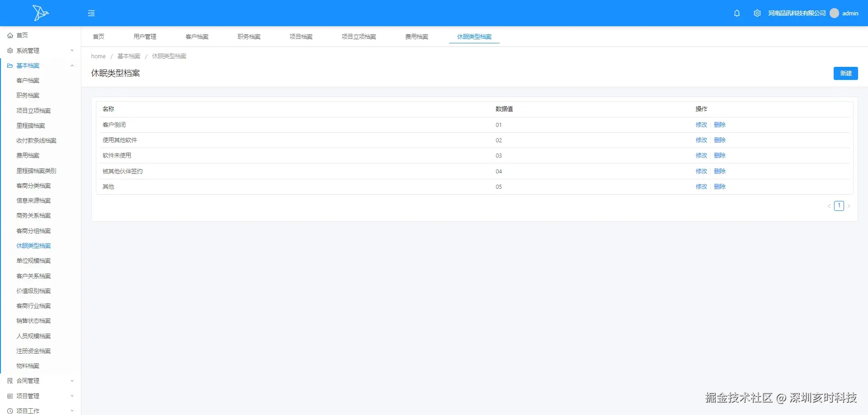
Task: Open 费用档案 in the sidebar
Action: 28,155
